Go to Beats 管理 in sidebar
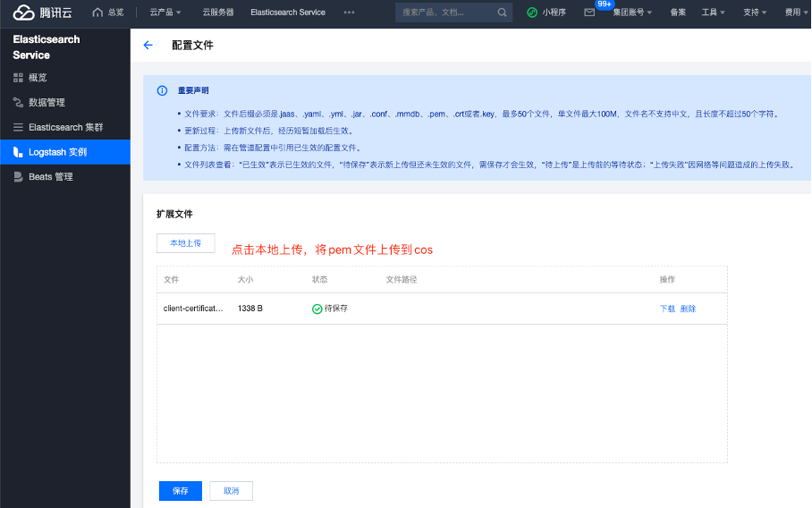The height and width of the screenshot is (508, 812). coord(65,176)
